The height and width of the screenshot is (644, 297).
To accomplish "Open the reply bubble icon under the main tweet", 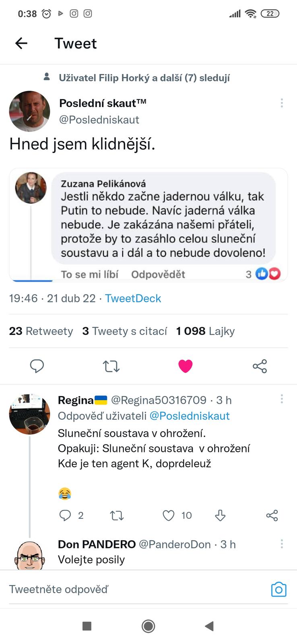I will point(37,366).
